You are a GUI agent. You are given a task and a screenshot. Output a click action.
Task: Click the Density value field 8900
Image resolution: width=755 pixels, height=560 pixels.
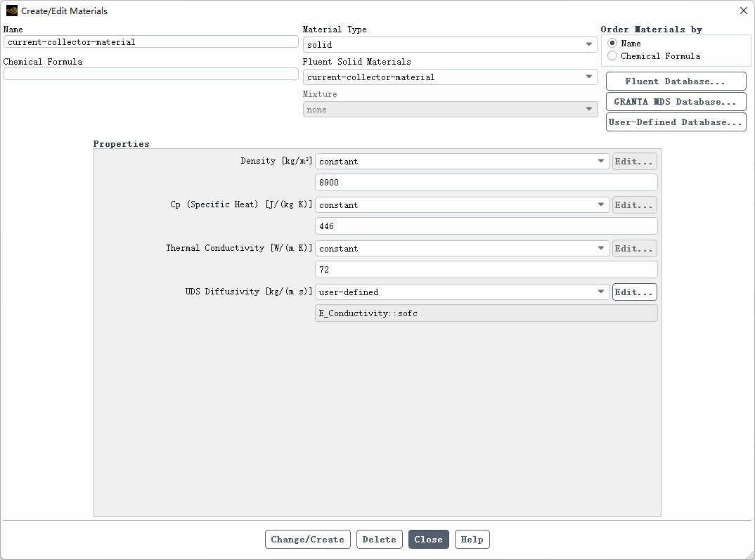click(486, 183)
